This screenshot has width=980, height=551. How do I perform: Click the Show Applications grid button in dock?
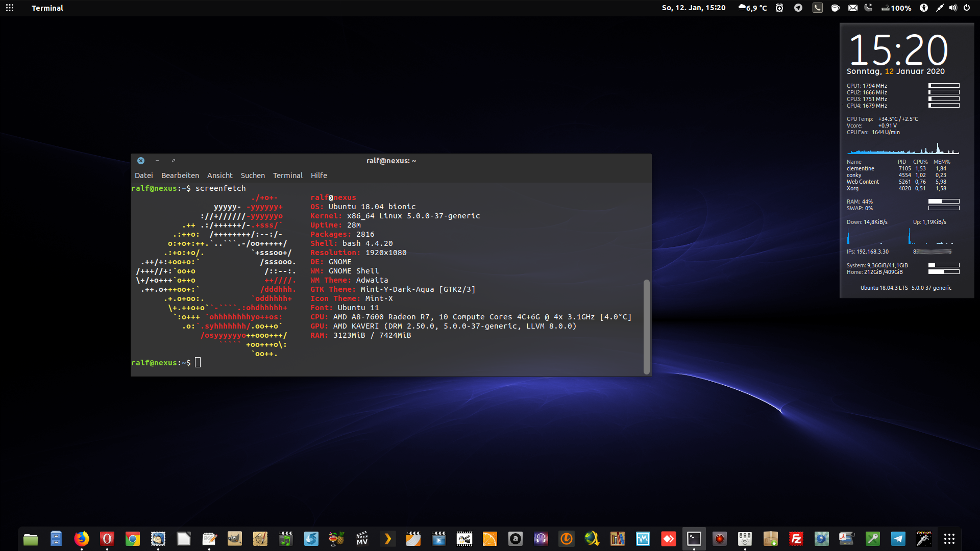[949, 539]
